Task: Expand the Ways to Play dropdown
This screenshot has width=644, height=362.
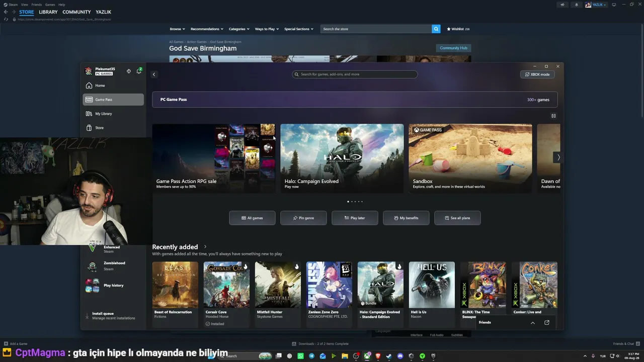Action: pyautogui.click(x=267, y=29)
